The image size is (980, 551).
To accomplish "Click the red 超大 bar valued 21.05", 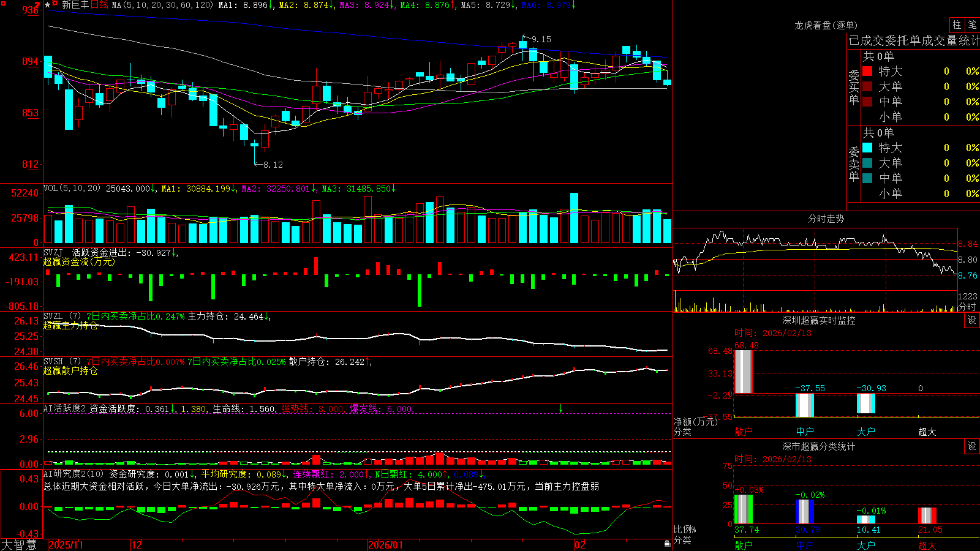I will 927,515.
